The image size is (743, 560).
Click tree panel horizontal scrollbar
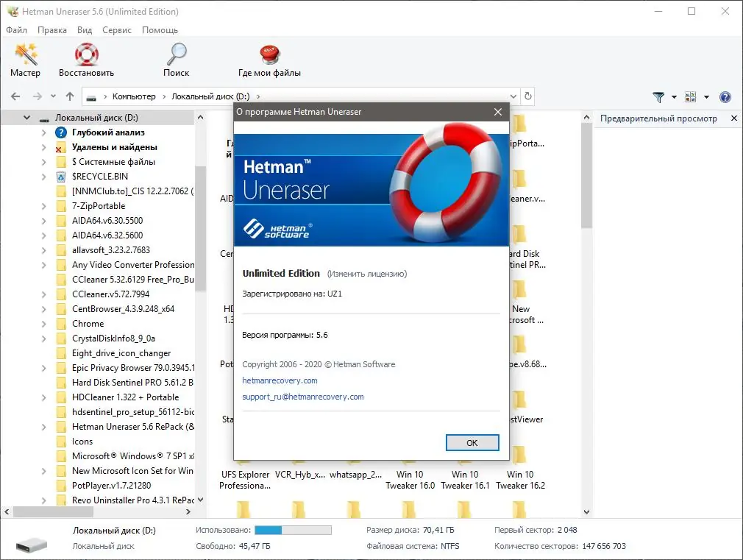coord(53,512)
